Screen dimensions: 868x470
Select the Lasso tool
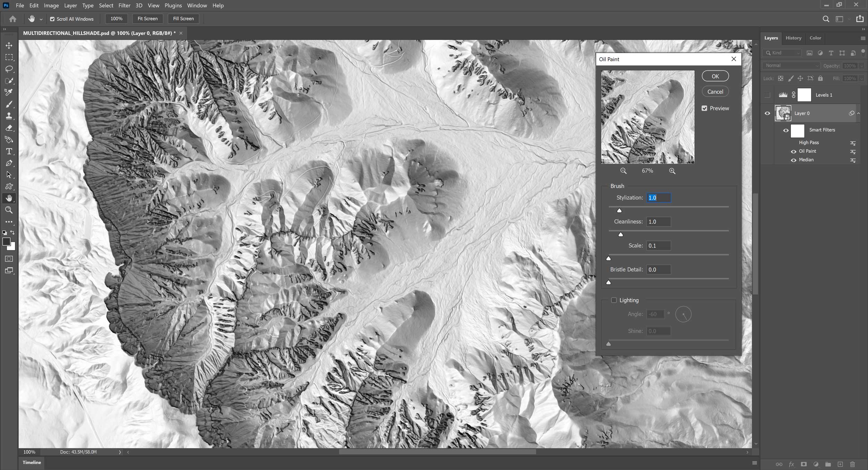click(9, 69)
